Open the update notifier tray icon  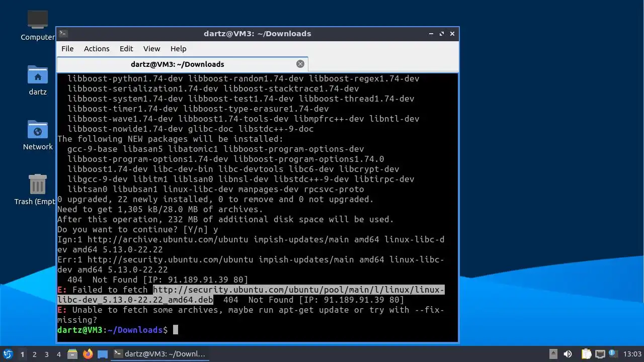click(x=613, y=353)
